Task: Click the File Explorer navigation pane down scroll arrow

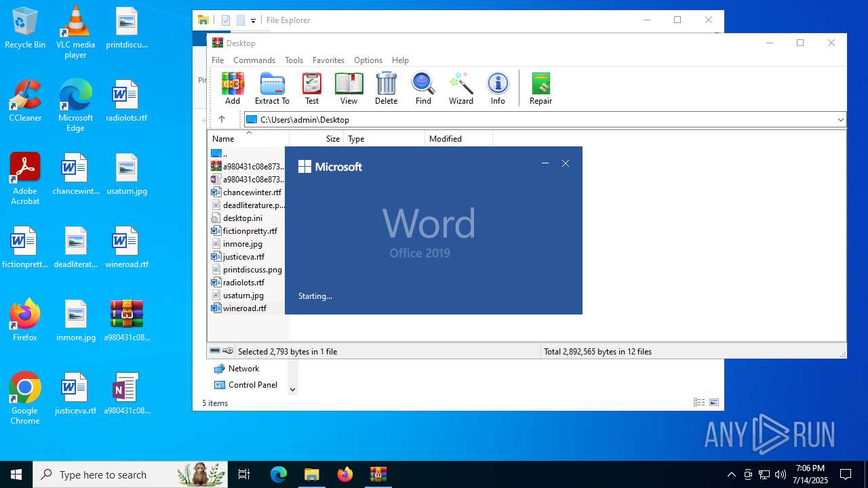Action: (x=292, y=389)
